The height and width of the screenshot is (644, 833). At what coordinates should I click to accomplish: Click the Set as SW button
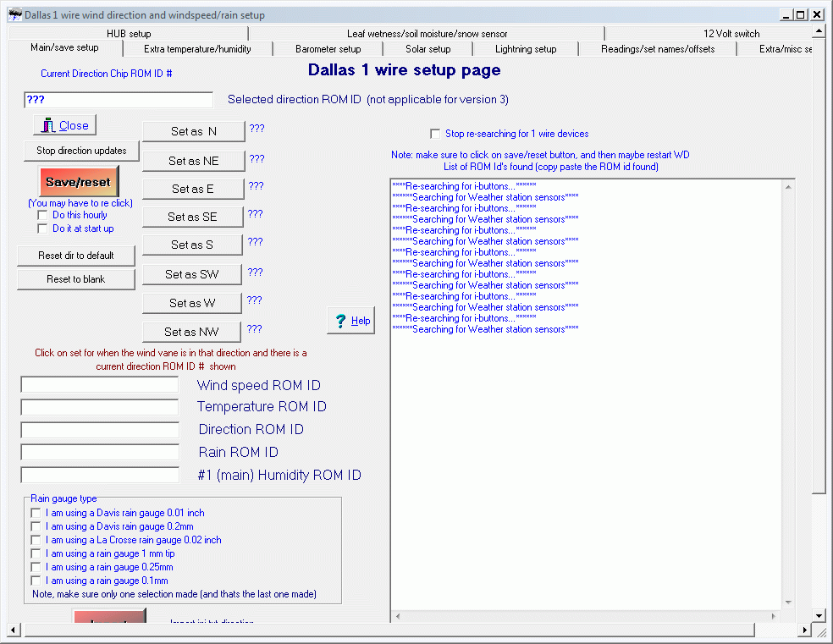[192, 274]
